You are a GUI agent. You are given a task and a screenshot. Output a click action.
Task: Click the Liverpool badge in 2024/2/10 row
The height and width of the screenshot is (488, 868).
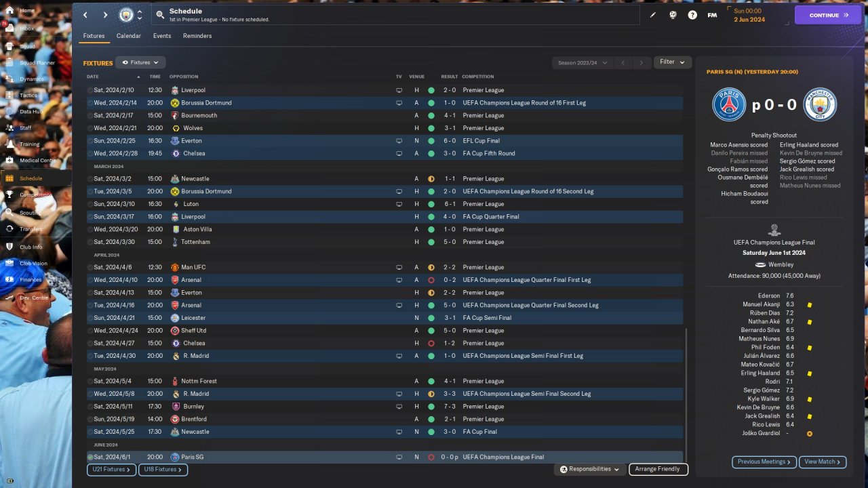tap(175, 90)
